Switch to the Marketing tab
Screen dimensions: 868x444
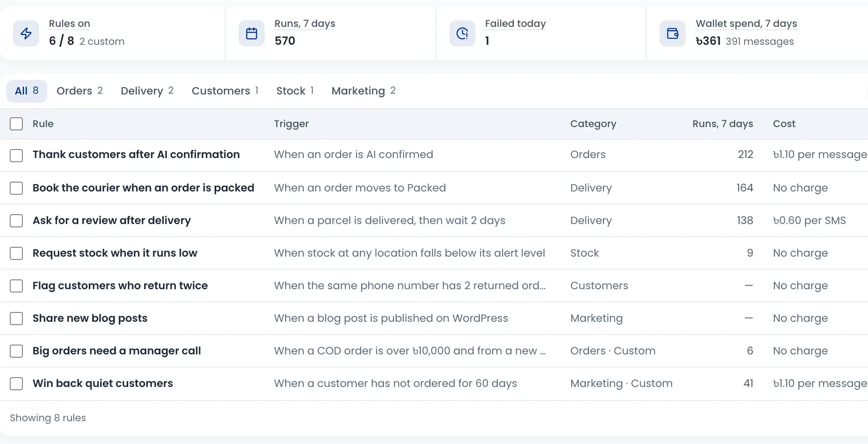coord(364,91)
